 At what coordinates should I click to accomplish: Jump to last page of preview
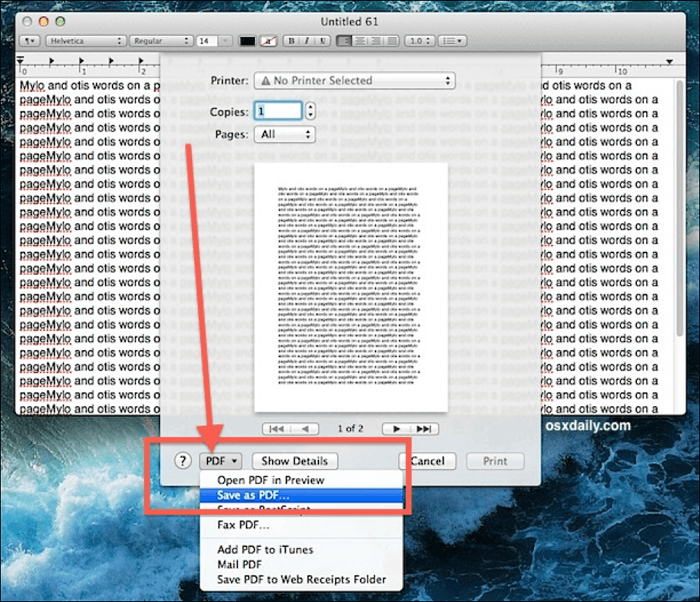(424, 429)
